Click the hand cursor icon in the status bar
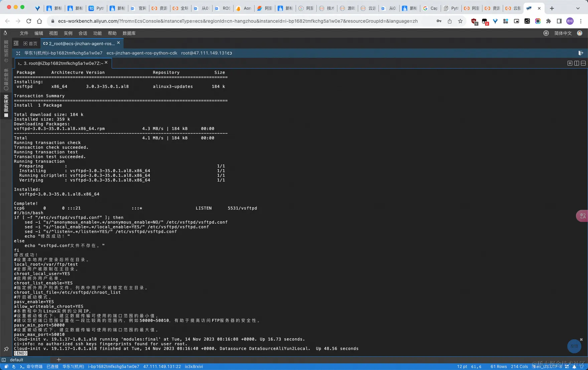 14,367
